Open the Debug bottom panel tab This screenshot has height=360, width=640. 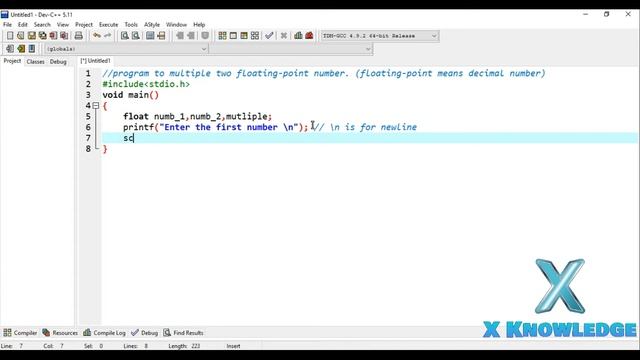point(144,333)
